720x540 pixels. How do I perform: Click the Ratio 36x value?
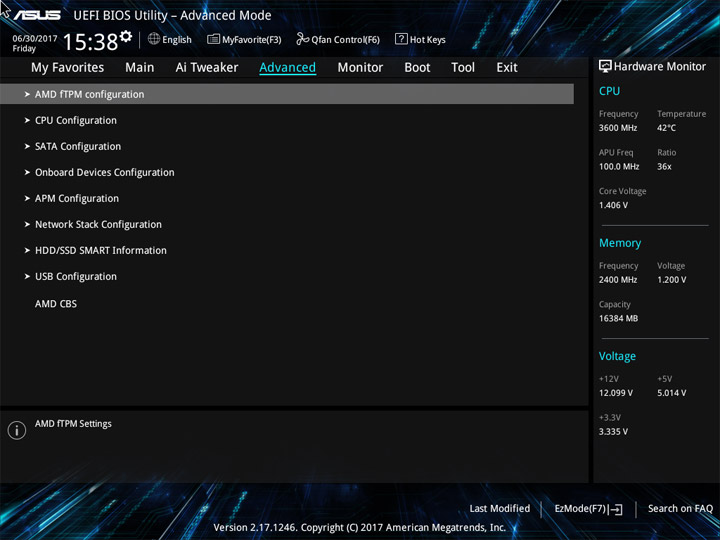[x=664, y=166]
